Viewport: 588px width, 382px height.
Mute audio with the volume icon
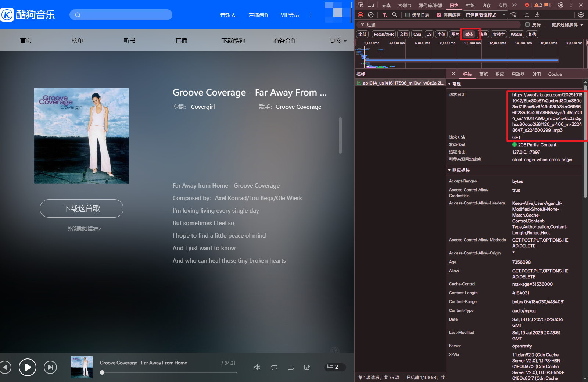click(x=257, y=367)
